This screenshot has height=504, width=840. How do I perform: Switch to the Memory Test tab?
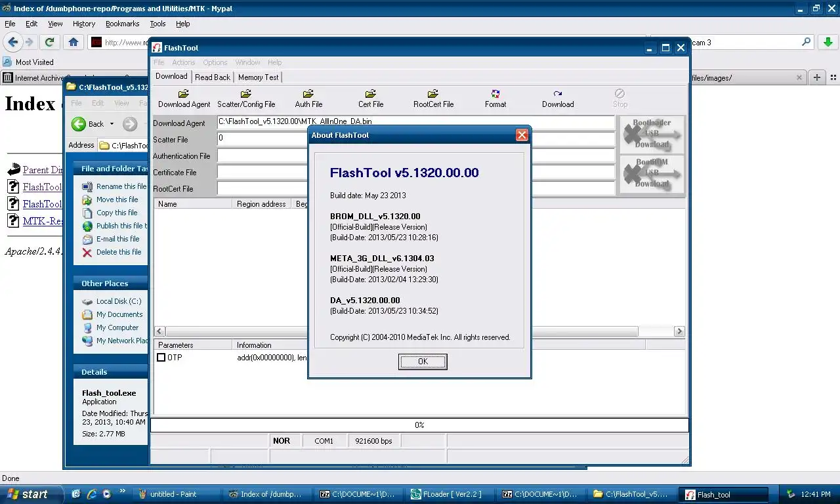pos(258,77)
